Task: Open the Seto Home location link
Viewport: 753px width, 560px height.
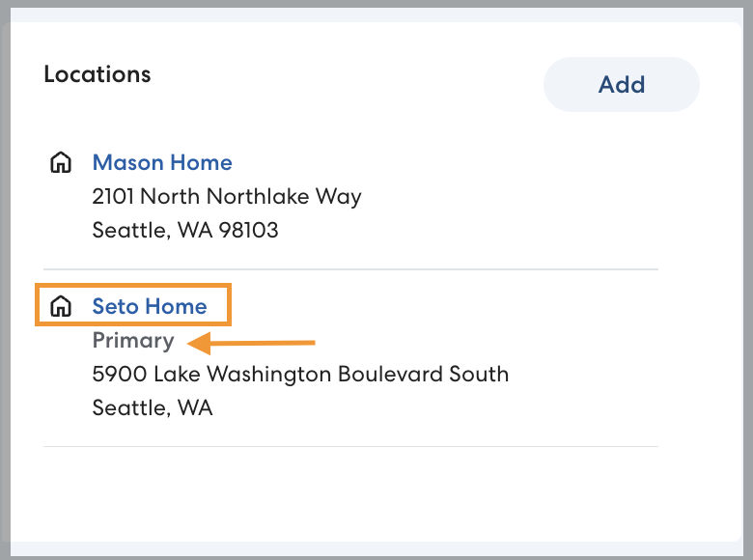Action: [150, 307]
